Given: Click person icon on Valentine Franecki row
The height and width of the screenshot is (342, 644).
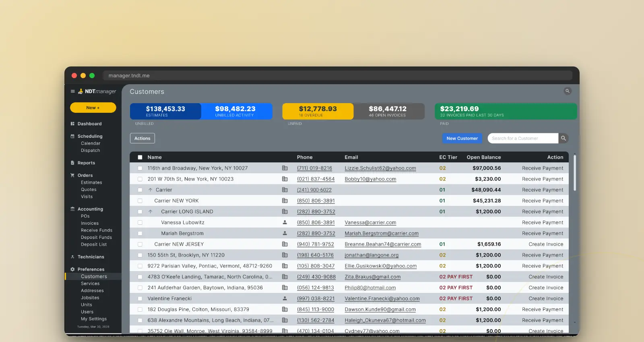Looking at the screenshot, I should point(285,298).
